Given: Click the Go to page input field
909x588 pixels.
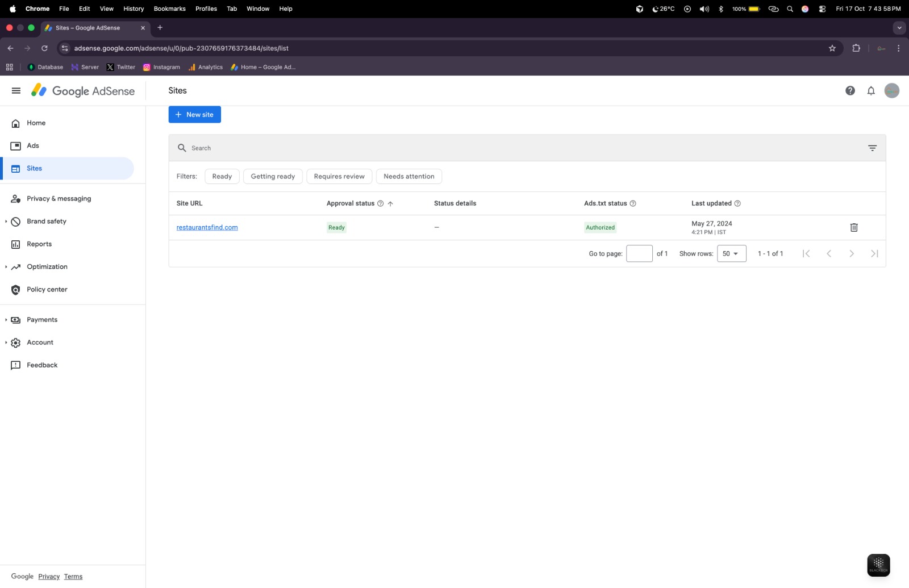Looking at the screenshot, I should [x=639, y=254].
